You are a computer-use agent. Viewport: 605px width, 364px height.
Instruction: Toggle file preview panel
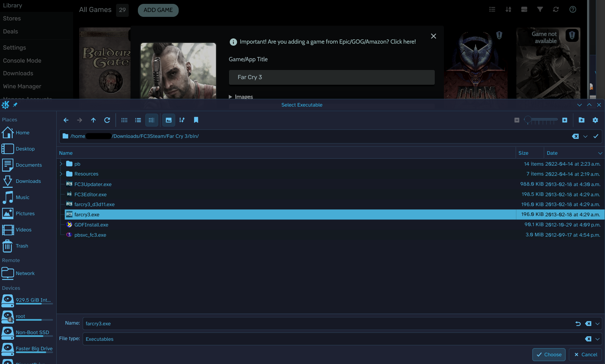[169, 120]
